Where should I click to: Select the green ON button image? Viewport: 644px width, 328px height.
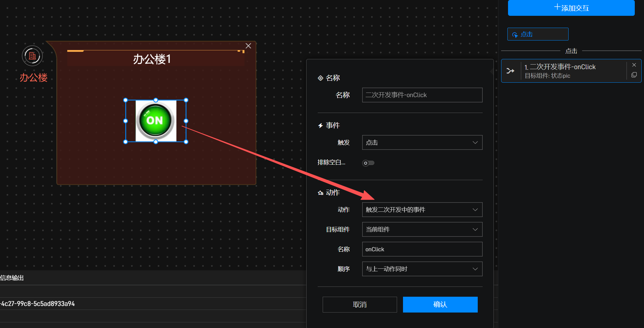pyautogui.click(x=156, y=121)
